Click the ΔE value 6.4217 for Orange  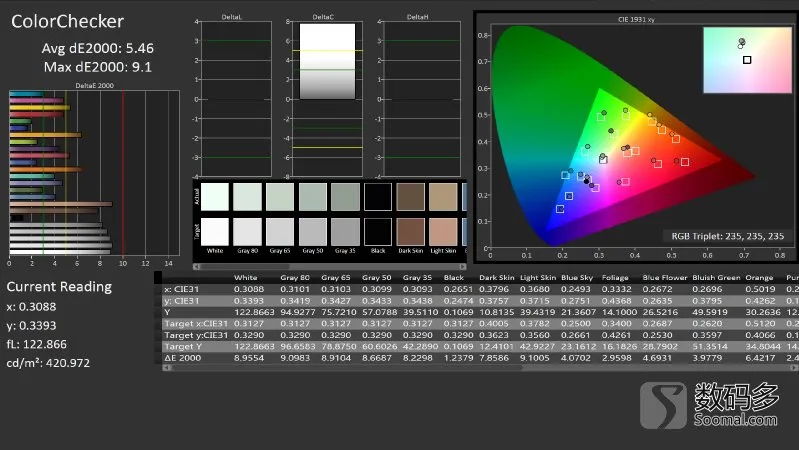[x=759, y=358]
